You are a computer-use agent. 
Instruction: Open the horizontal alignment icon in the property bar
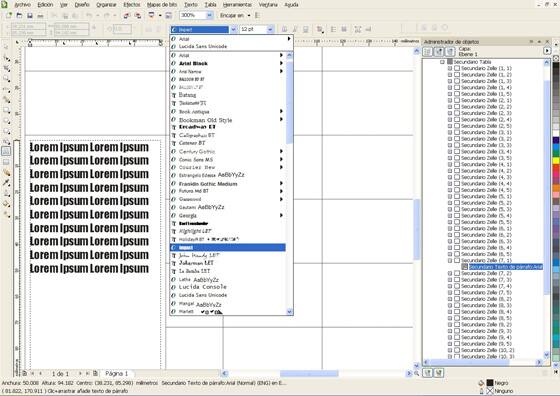click(x=320, y=29)
